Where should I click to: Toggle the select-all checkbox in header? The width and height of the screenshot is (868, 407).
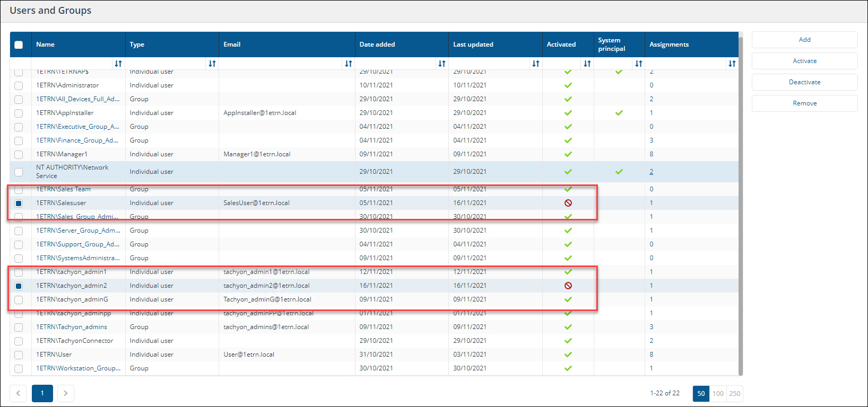tap(19, 45)
